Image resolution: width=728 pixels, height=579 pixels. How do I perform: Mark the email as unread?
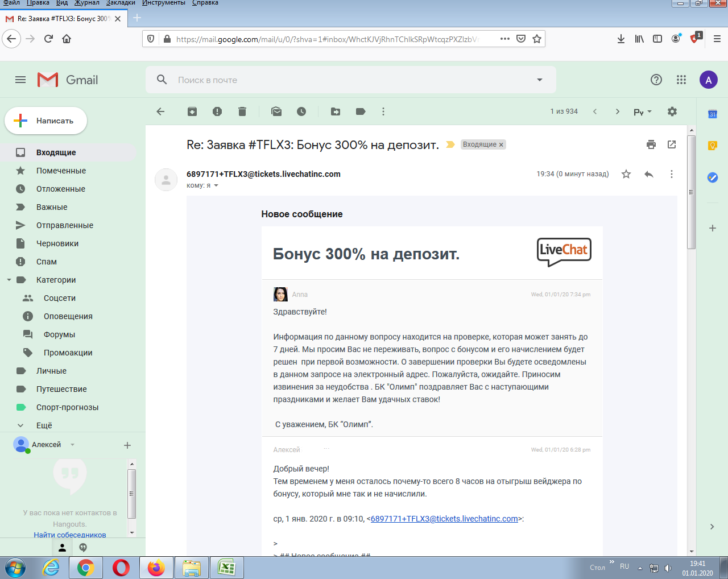point(276,111)
